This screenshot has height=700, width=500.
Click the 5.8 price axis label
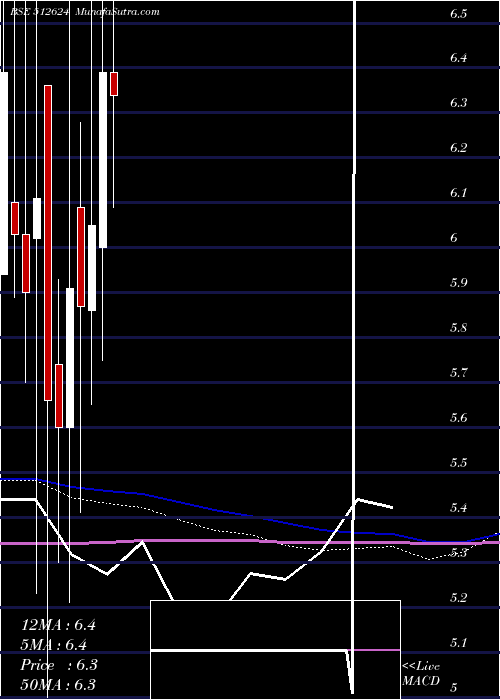(458, 328)
